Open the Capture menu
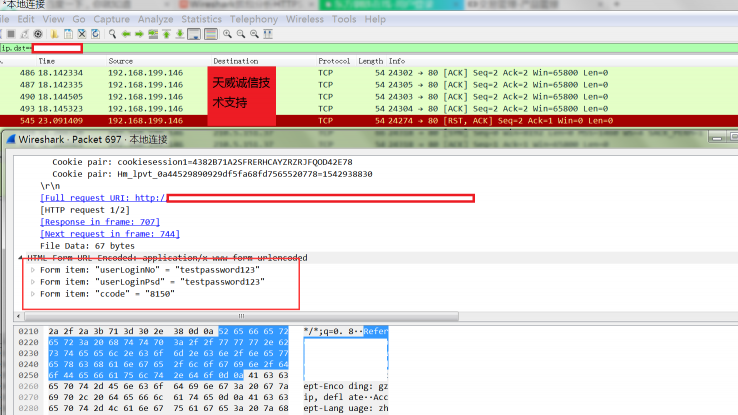 click(x=112, y=19)
